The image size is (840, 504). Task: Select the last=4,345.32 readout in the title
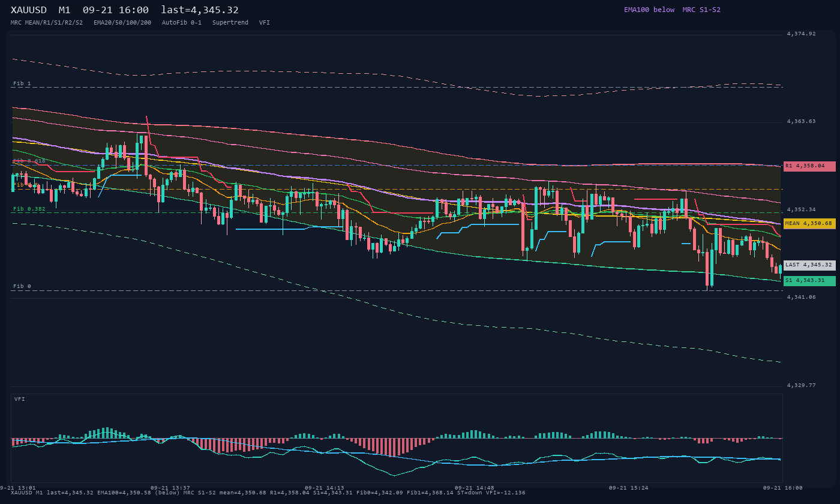200,10
